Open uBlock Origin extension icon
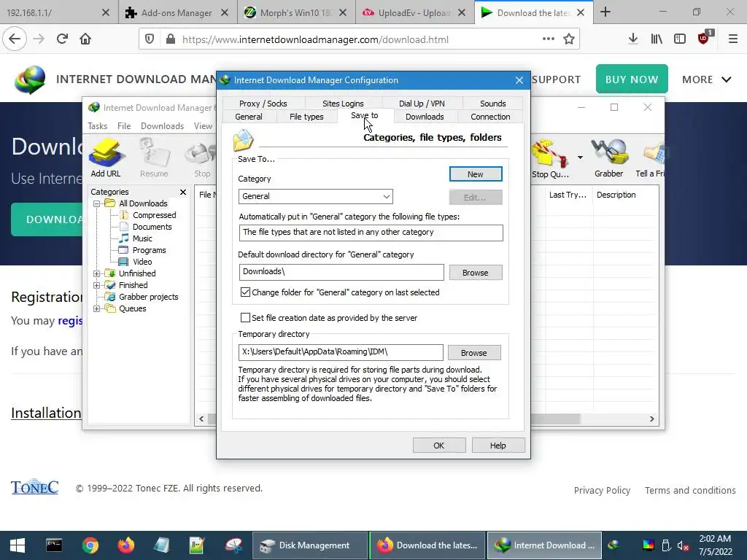Viewport: 747px width, 560px height. pyautogui.click(x=704, y=38)
